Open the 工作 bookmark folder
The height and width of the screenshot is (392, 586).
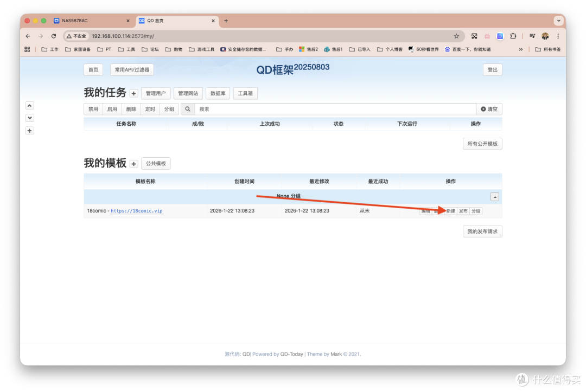pos(50,49)
